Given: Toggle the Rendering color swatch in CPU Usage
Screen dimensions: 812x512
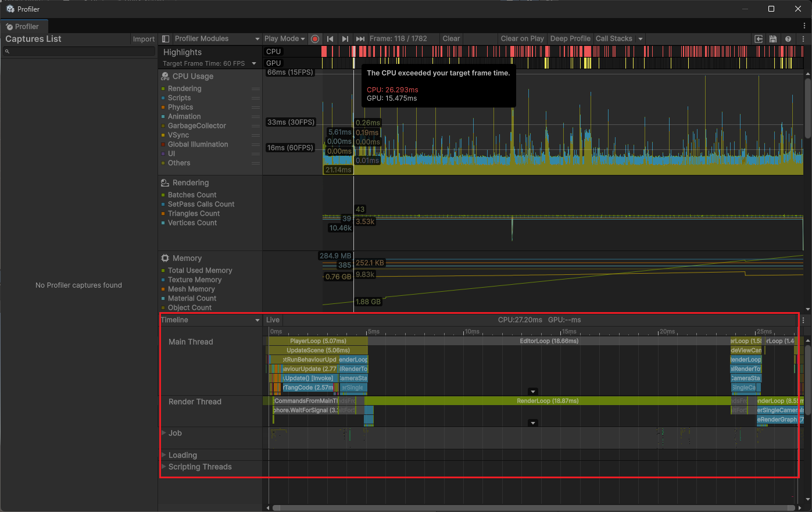Looking at the screenshot, I should [163, 89].
